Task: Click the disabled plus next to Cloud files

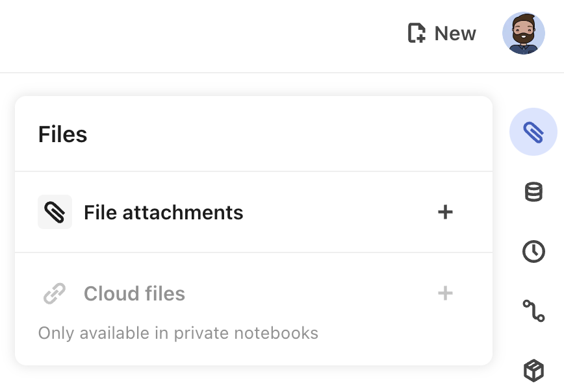Action: 446,293
